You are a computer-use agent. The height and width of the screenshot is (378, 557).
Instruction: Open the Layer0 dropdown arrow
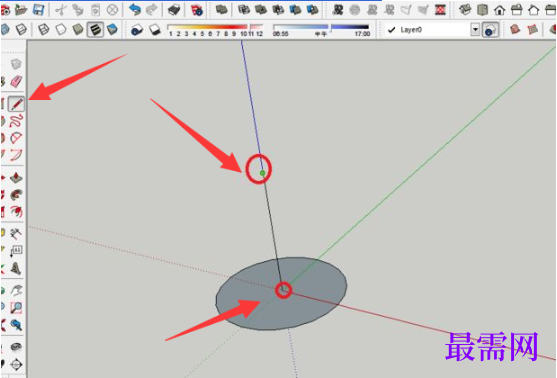pyautogui.click(x=475, y=29)
